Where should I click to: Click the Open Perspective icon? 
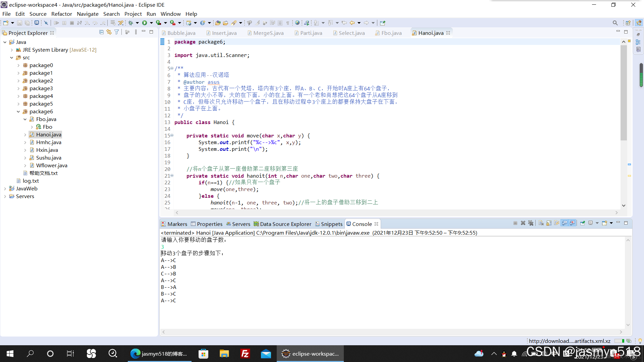[628, 23]
